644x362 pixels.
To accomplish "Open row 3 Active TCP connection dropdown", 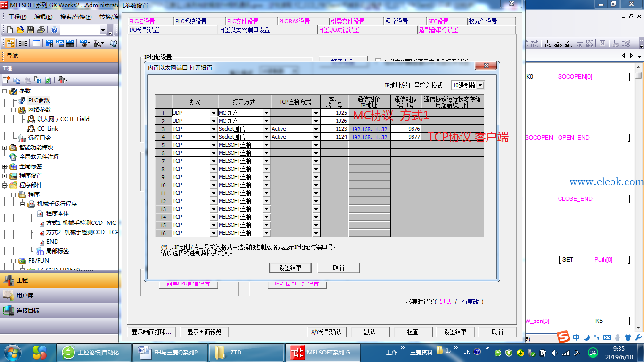I will [x=316, y=129].
